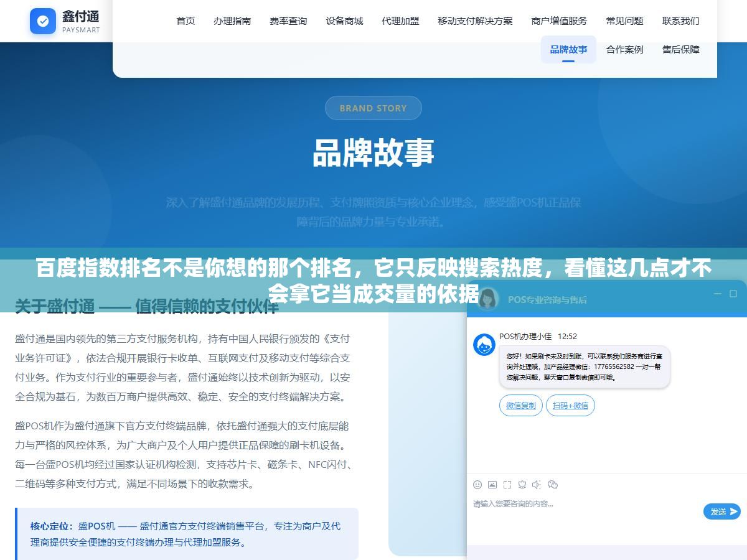This screenshot has width=747, height=560.
Task: Open the 商户增值服务 menu item
Action: click(559, 21)
